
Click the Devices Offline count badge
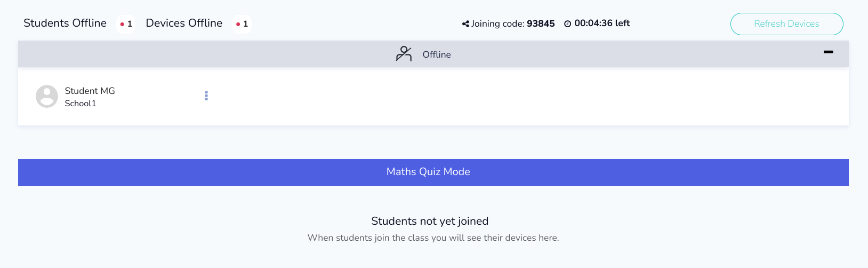click(x=242, y=24)
